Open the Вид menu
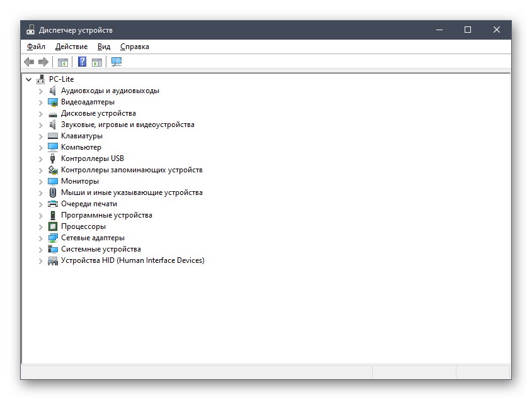 click(x=104, y=47)
